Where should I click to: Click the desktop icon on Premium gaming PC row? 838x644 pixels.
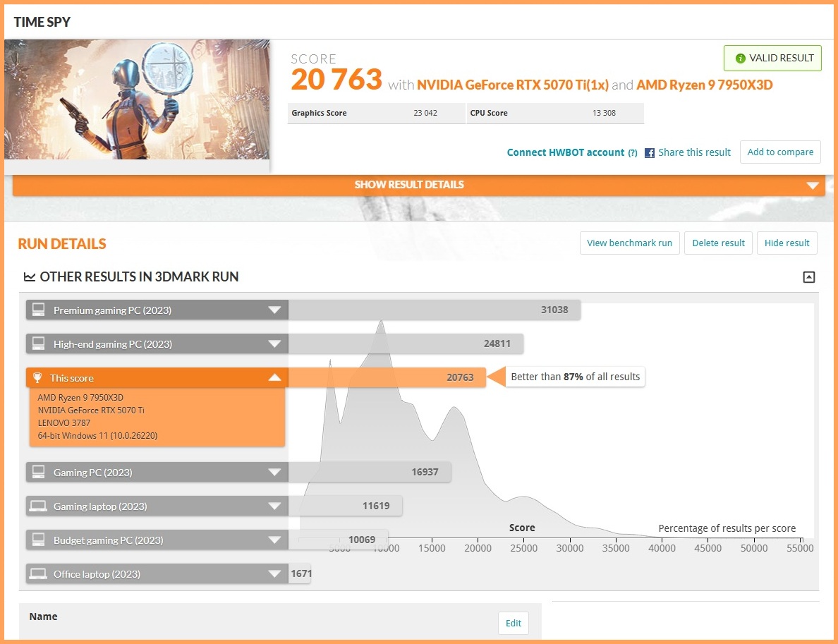click(39, 310)
